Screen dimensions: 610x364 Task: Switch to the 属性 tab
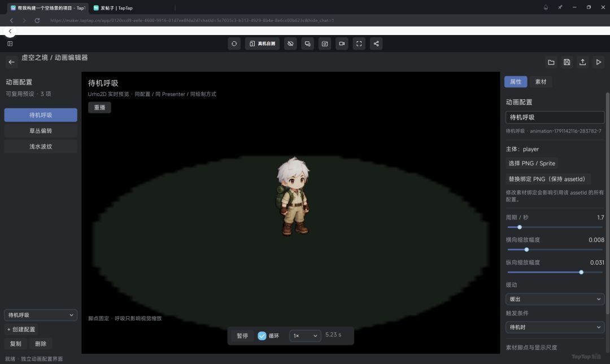tap(516, 82)
